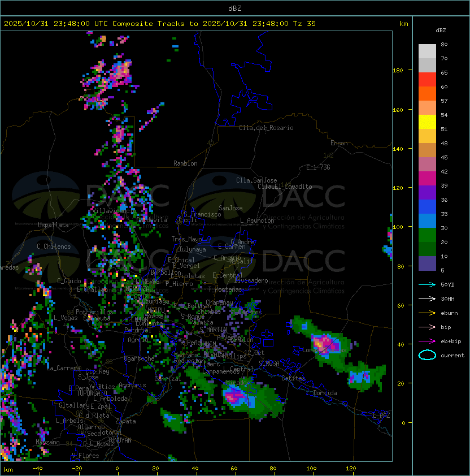Select the bottom slate-purple dBZ legend swatch
This screenshot has width=470, height=476.
click(427, 263)
